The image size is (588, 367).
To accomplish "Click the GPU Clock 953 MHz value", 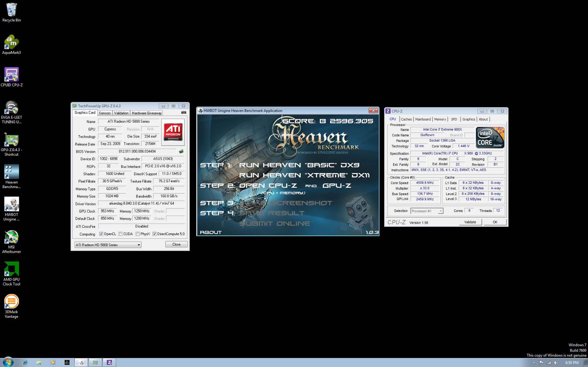I will (107, 211).
